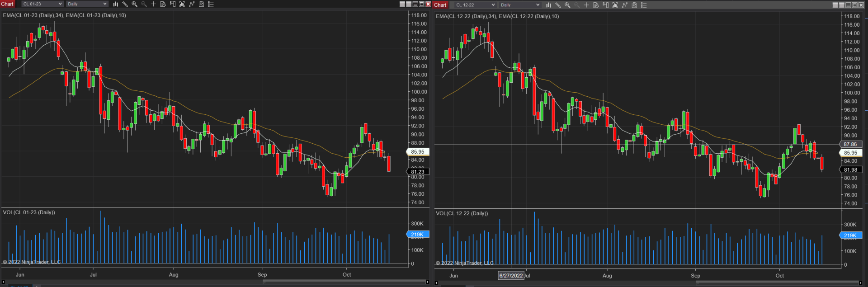Click Sep label on right chart time axis
The image size is (868, 287).
(695, 276)
